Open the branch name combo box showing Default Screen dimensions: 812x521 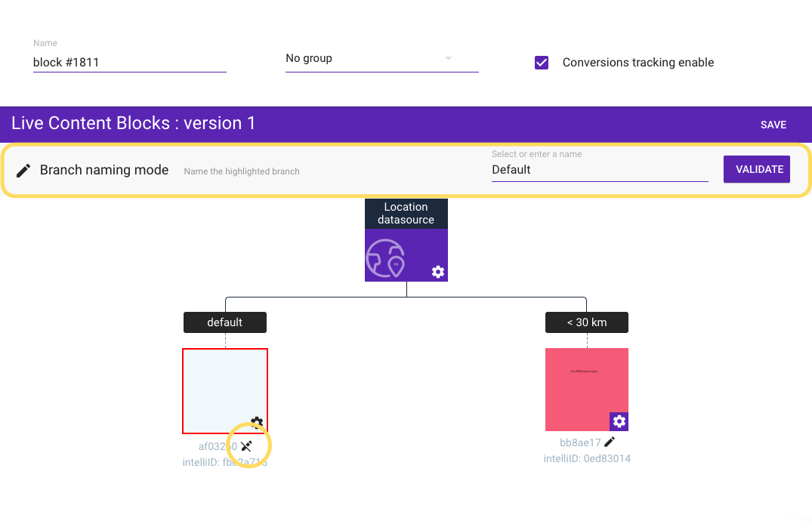(599, 170)
